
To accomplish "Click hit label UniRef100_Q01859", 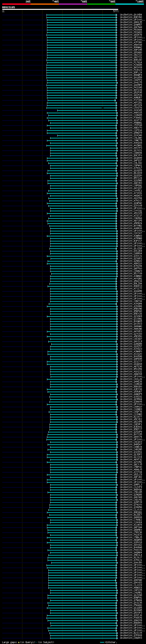I will click(131, 77).
